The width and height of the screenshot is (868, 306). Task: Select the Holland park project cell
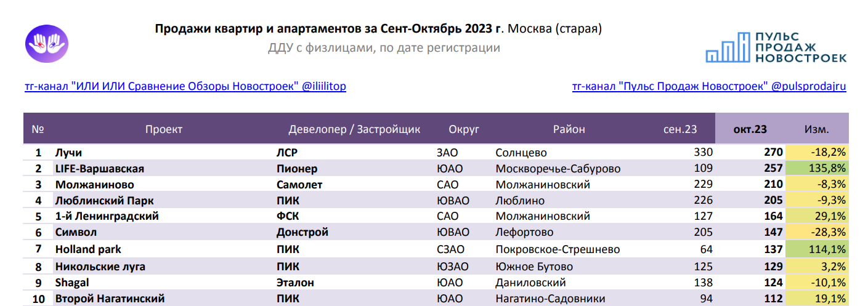88,249
